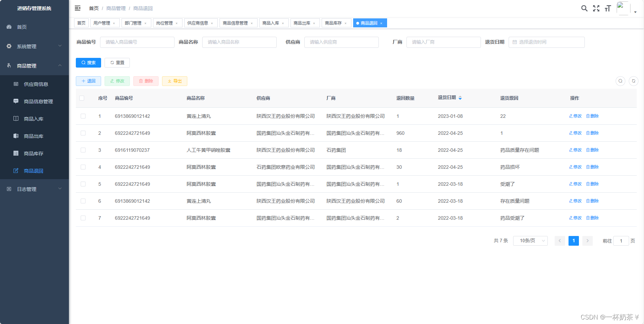Viewport: 644px width, 324px height.
Task: Click the blue 搜索 button
Action: pyautogui.click(x=88, y=63)
